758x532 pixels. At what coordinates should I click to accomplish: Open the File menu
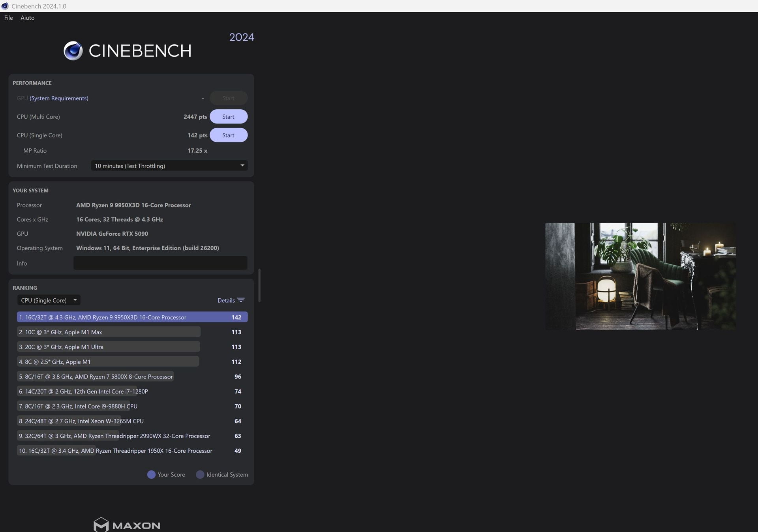click(8, 18)
